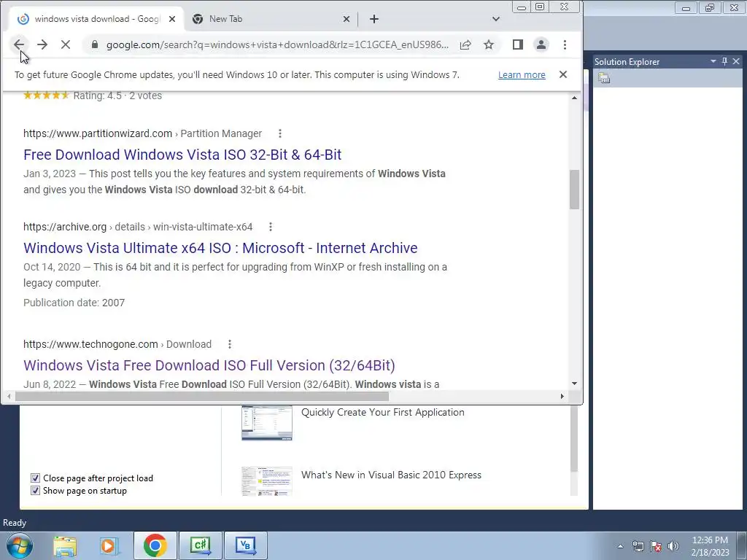This screenshot has width=747, height=560.
Task: Open the tab search dropdown chevron
Action: pos(496,19)
